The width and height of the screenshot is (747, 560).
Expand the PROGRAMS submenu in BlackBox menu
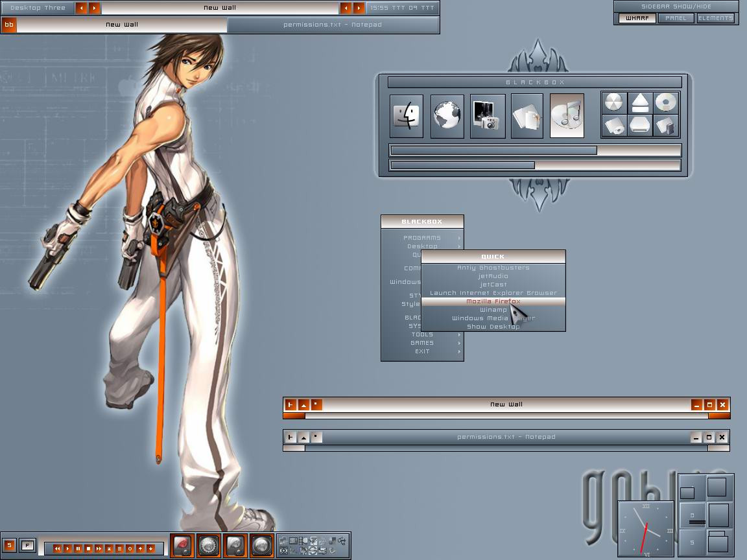tap(422, 238)
